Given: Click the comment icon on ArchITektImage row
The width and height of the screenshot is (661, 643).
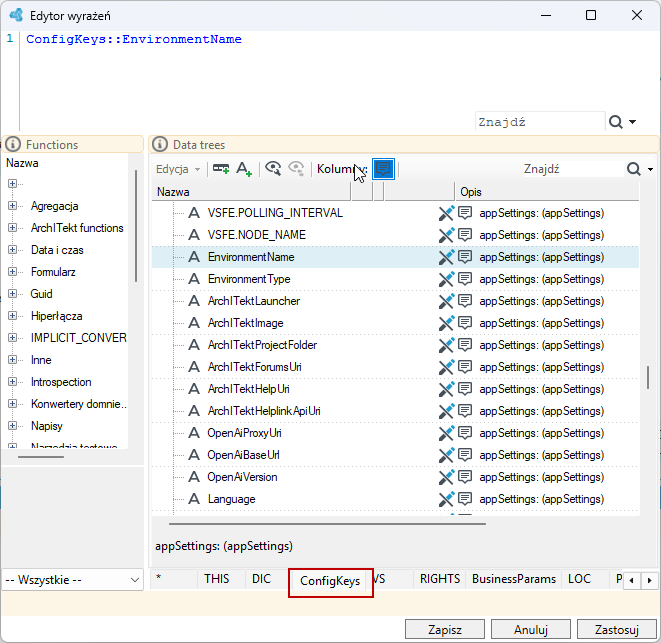Looking at the screenshot, I should 465,323.
